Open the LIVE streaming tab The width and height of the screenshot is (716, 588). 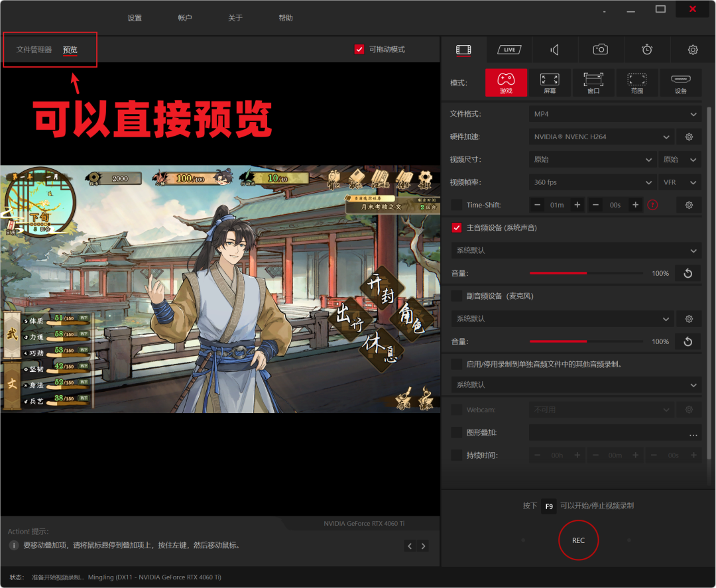coord(509,50)
